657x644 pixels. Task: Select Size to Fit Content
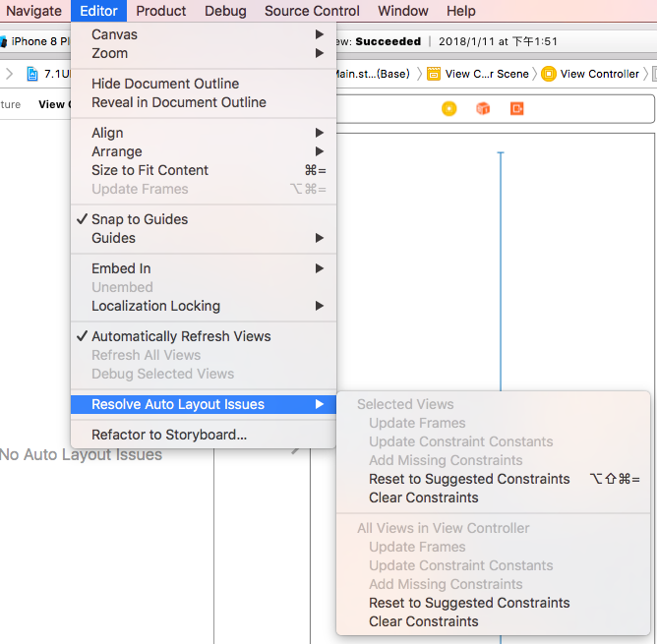pyautogui.click(x=149, y=170)
